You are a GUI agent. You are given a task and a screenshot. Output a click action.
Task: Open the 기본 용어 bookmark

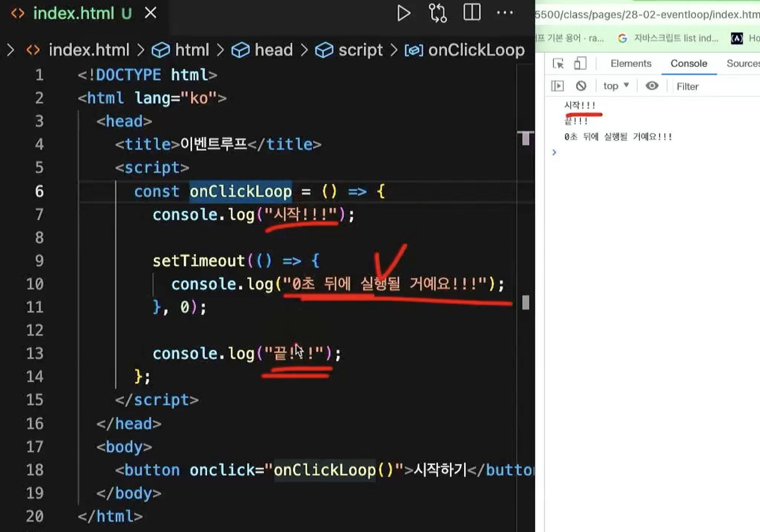click(x=570, y=38)
